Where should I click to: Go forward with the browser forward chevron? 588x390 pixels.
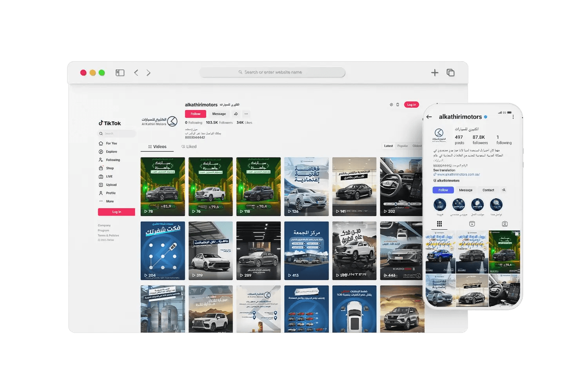(x=149, y=73)
